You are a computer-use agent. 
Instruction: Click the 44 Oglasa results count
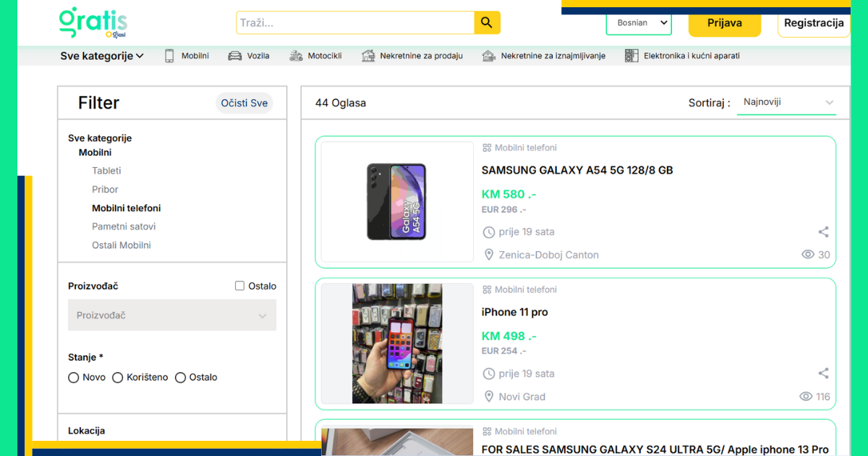click(341, 103)
